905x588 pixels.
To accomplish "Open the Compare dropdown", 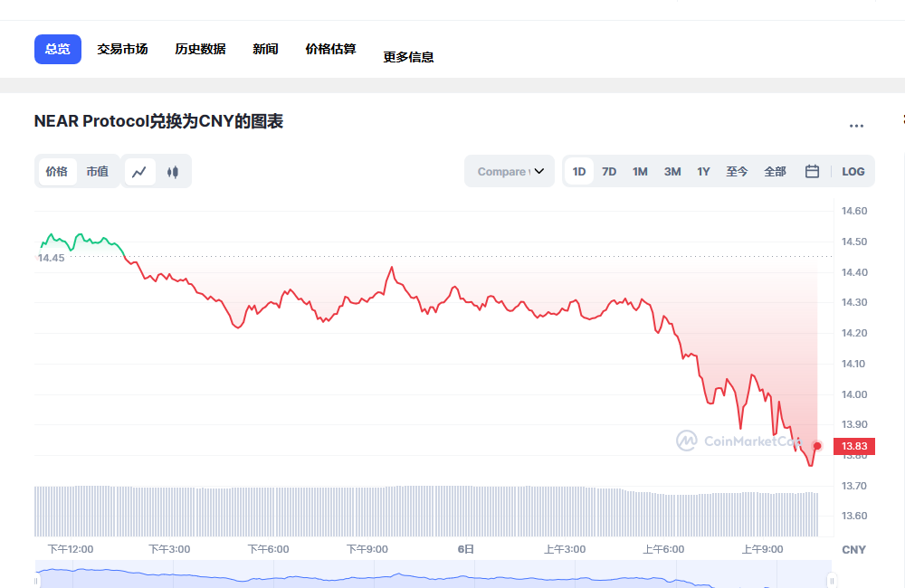I will 509,171.
